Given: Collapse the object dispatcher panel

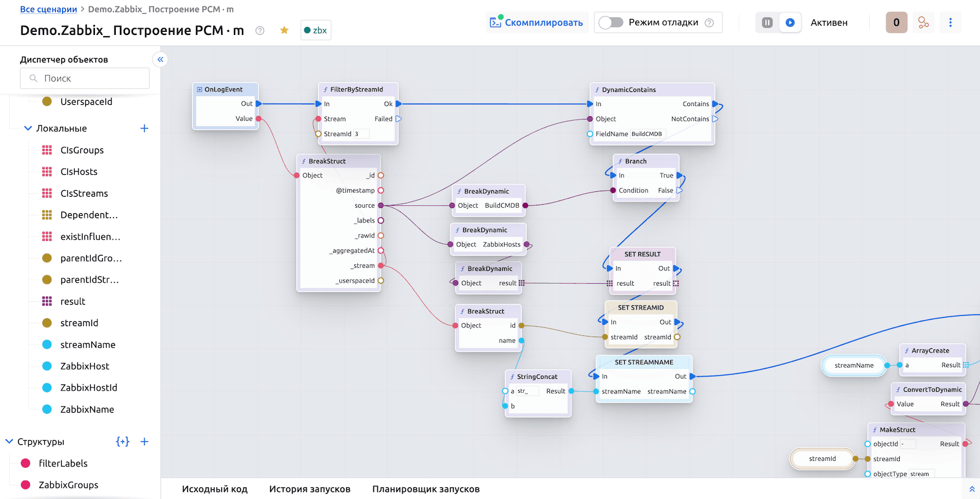Looking at the screenshot, I should pos(160,59).
